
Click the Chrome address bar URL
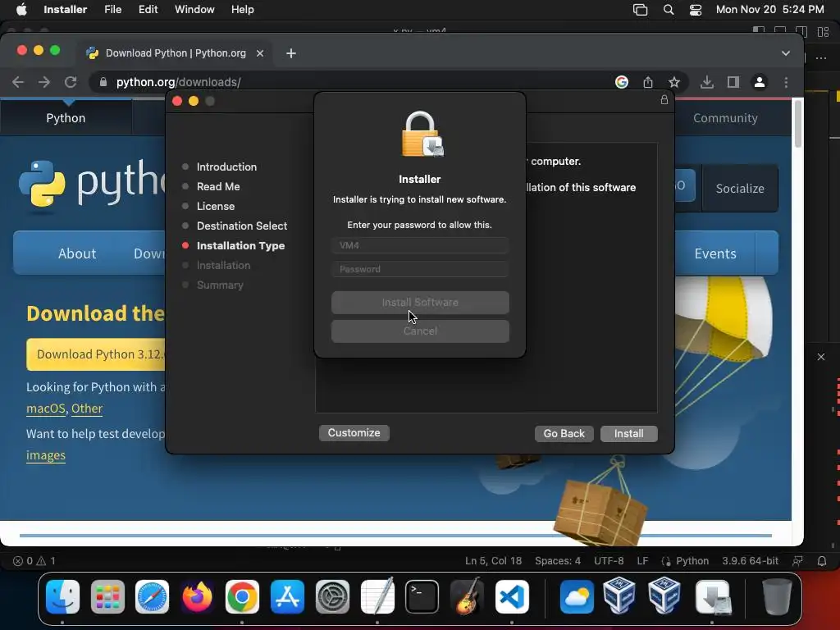[178, 82]
